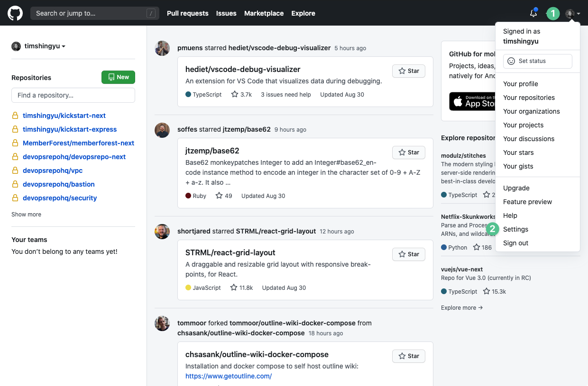Open hediet/vscode-debug-visualizer card title
The width and height of the screenshot is (588, 386).
click(x=243, y=69)
